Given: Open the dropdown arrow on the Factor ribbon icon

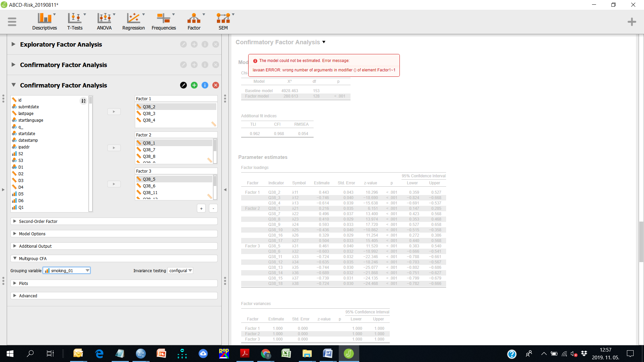Looking at the screenshot, I should (x=204, y=15).
